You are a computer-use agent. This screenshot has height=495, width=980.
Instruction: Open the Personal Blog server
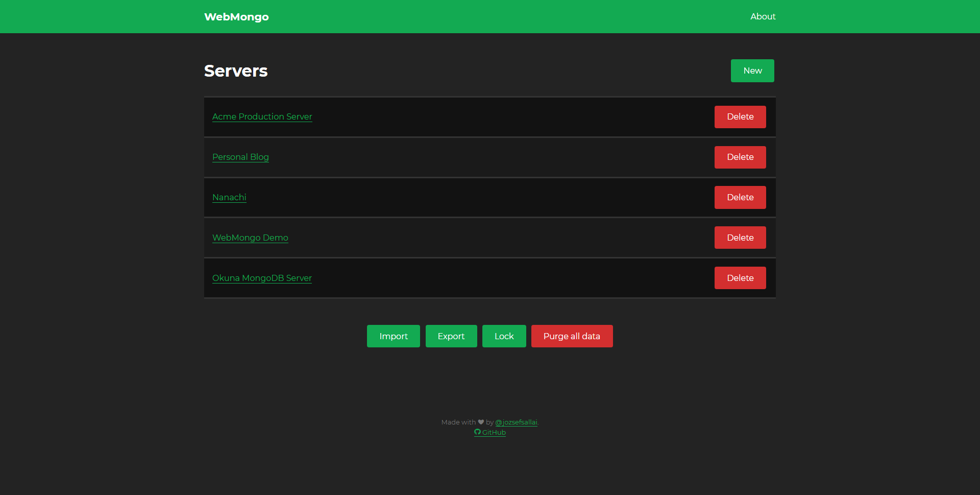pos(240,157)
